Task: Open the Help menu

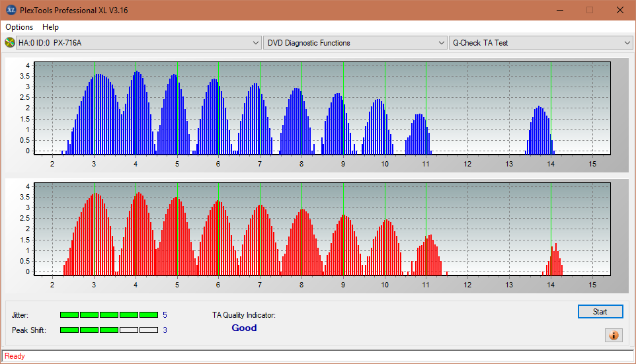Action: pos(51,26)
